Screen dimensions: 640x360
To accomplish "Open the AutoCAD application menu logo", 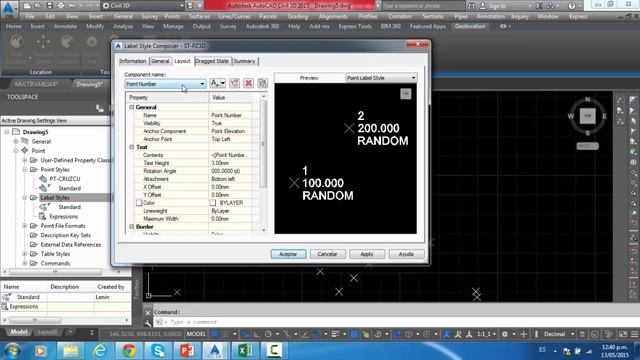I will [9, 9].
